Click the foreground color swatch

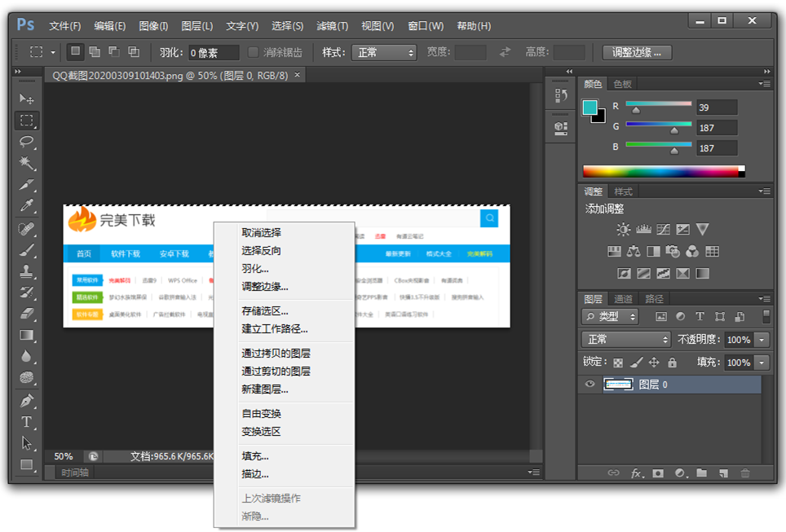point(589,108)
